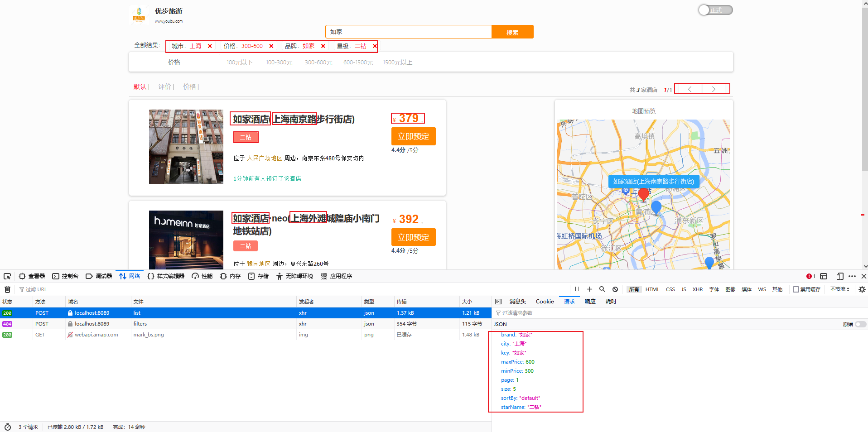Image resolution: width=868 pixels, height=432 pixels.
Task: Filter requests by 所有 type
Action: [x=634, y=289]
